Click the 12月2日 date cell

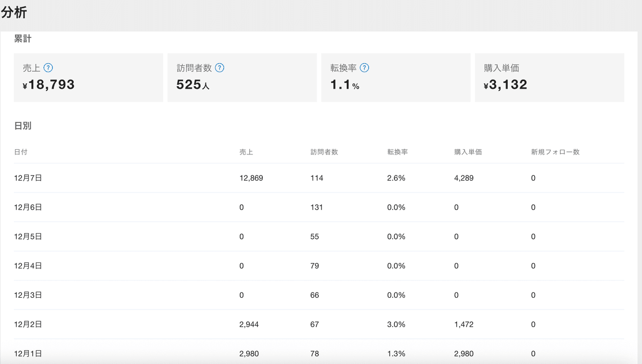[x=28, y=324]
